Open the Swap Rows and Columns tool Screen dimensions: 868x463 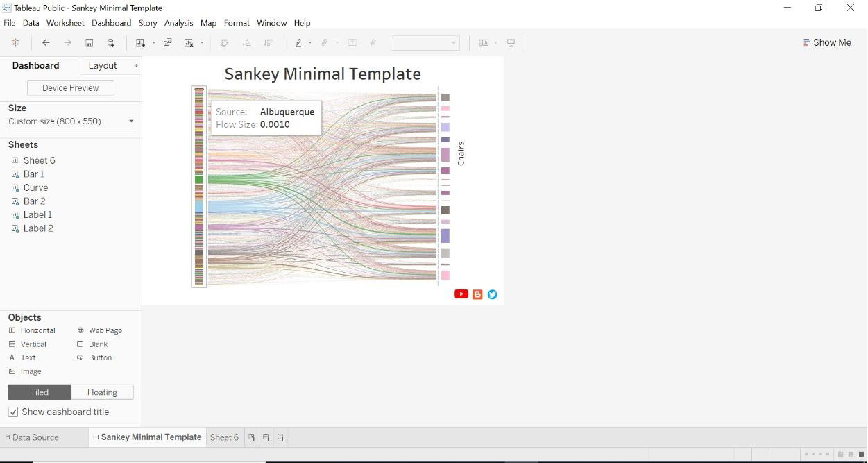[x=224, y=42]
